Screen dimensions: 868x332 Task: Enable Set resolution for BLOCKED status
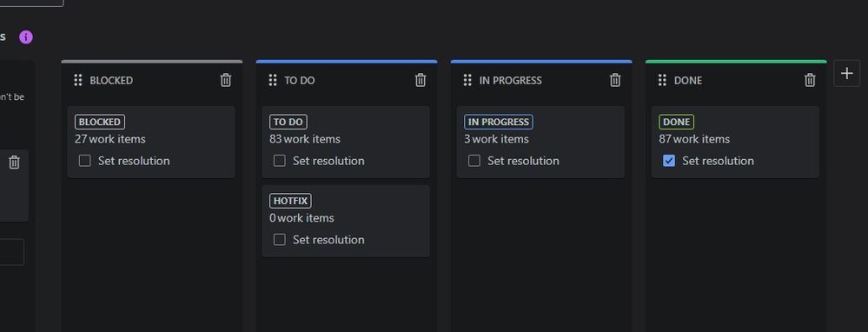pyautogui.click(x=84, y=161)
